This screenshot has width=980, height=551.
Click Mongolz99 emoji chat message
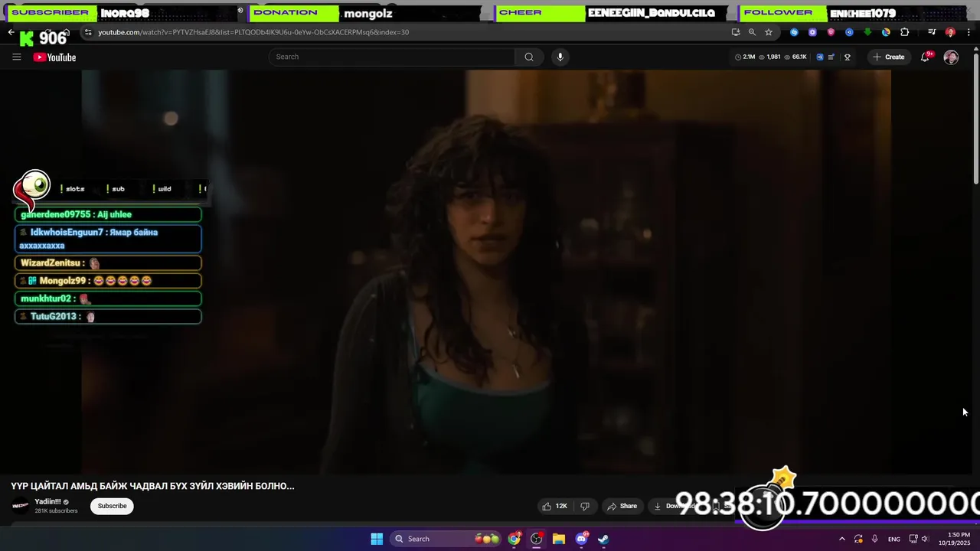click(108, 281)
